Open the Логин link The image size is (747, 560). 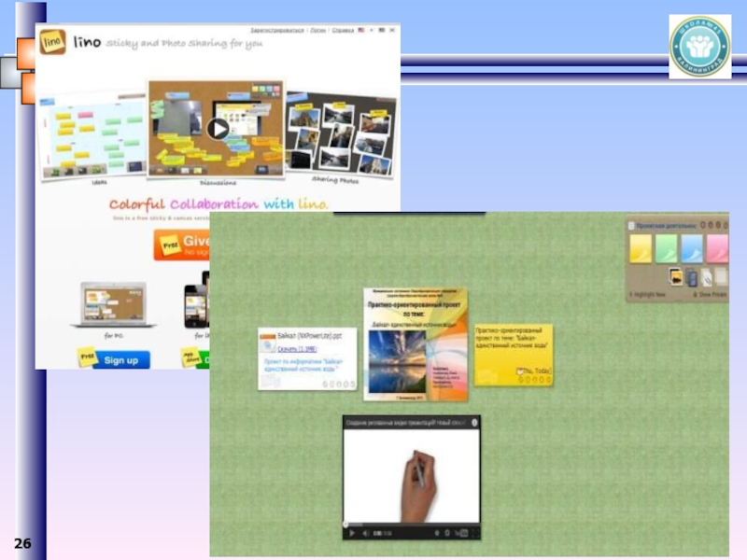[317, 30]
